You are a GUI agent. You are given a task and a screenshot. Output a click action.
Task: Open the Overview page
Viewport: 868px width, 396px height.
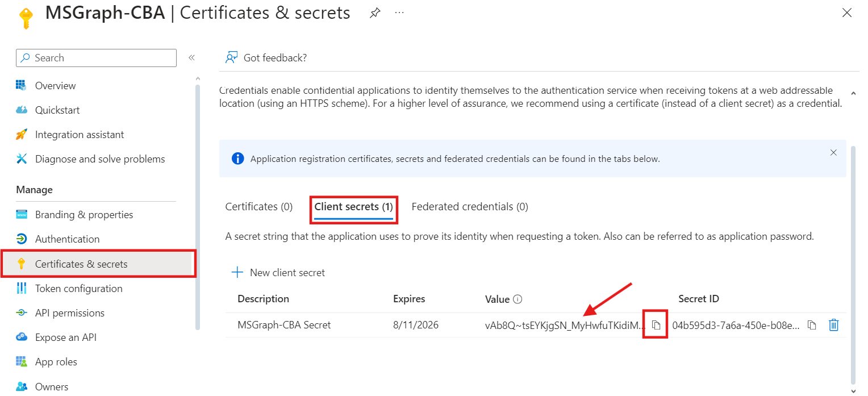click(55, 85)
